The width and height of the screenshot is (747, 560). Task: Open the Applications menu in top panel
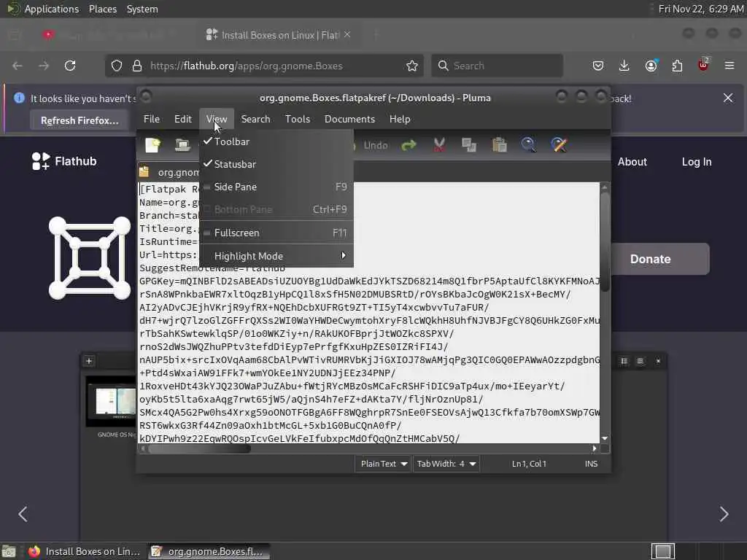[x=52, y=9]
